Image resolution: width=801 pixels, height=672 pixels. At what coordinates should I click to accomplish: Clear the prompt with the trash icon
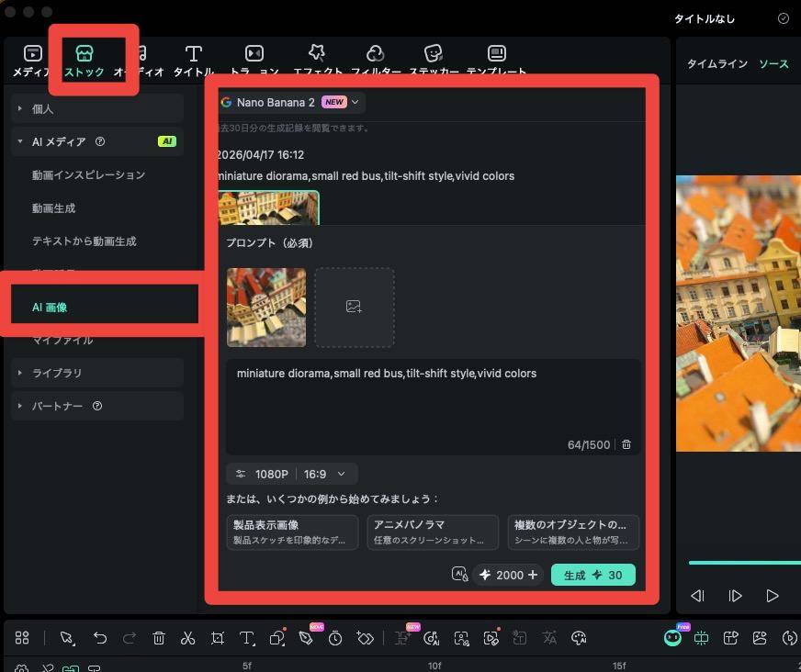coord(626,444)
